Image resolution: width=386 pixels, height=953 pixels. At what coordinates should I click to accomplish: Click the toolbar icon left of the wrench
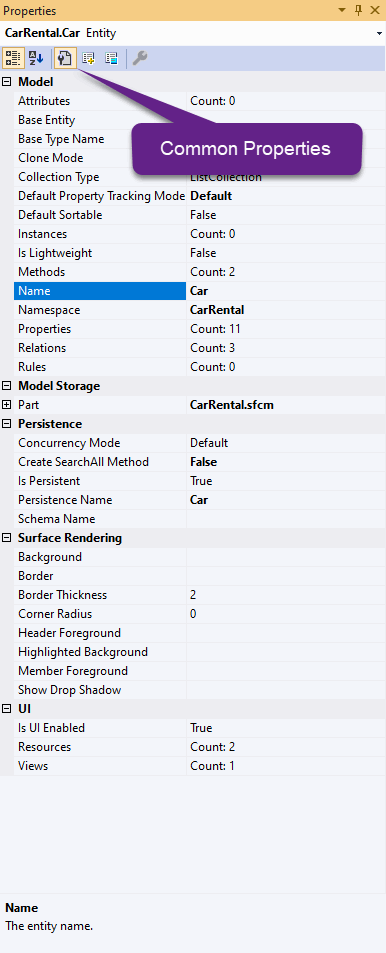(x=111, y=58)
